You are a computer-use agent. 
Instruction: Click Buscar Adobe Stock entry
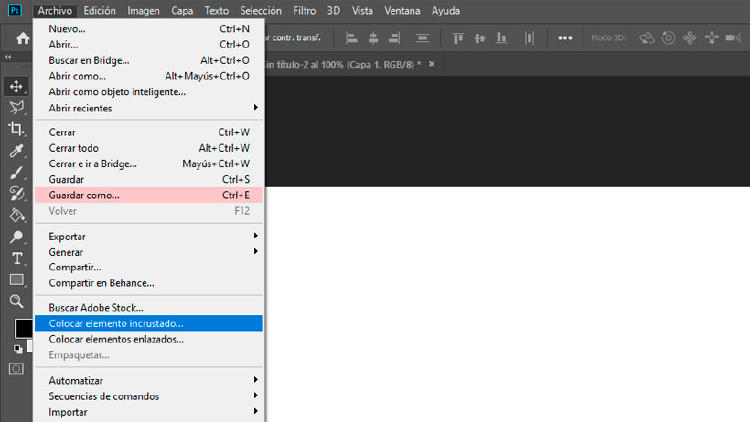(x=96, y=308)
